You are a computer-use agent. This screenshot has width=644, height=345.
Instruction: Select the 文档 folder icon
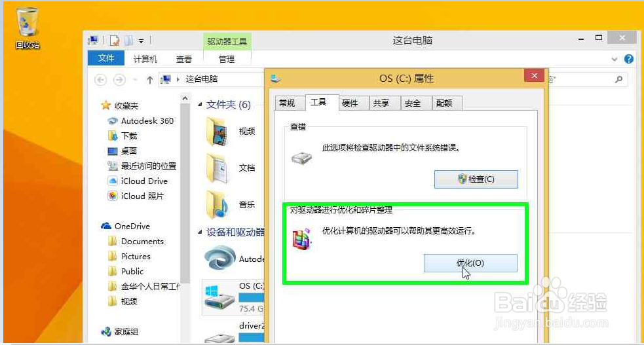click(218, 168)
